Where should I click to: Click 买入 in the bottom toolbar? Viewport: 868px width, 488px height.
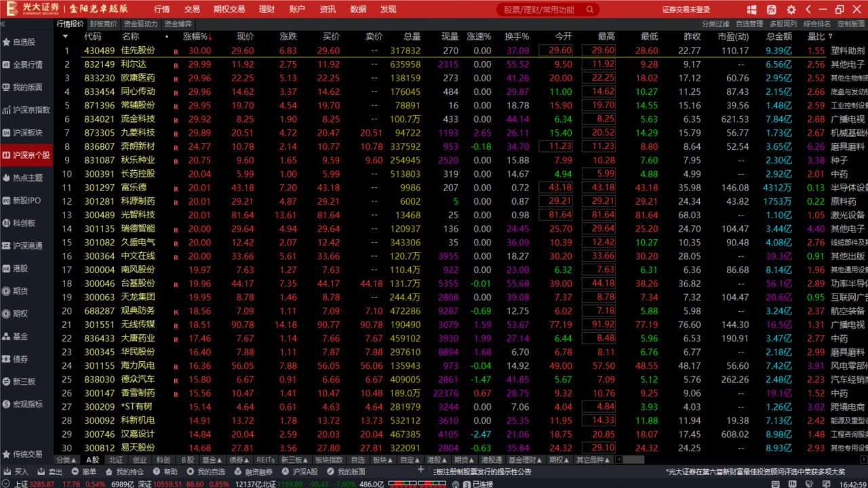click(x=16, y=472)
